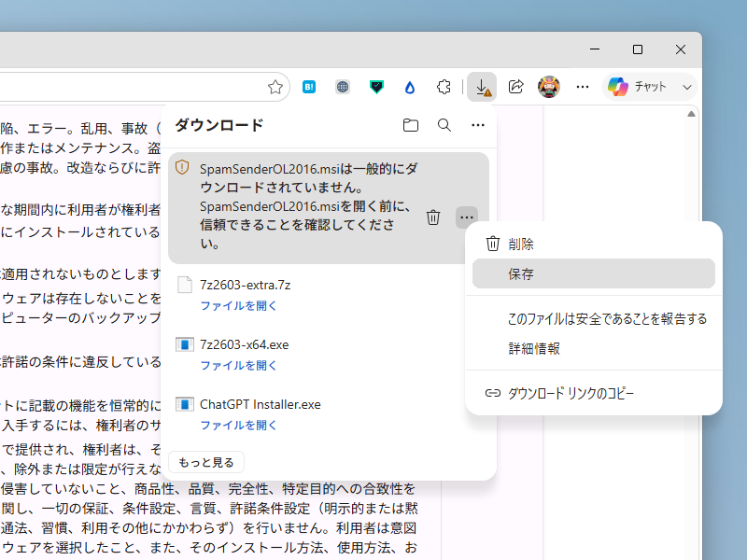Click warning shield icon for SpamSenderOL2016.msi

[182, 168]
